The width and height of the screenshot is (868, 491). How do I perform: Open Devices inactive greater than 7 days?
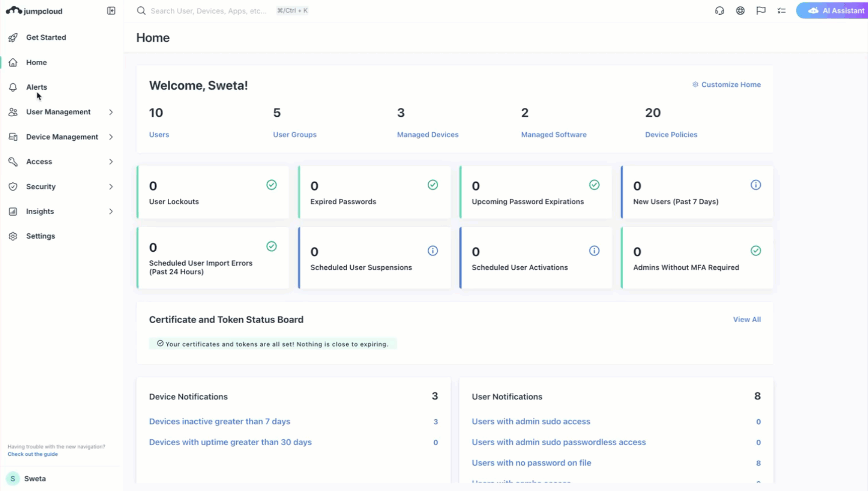click(x=219, y=421)
